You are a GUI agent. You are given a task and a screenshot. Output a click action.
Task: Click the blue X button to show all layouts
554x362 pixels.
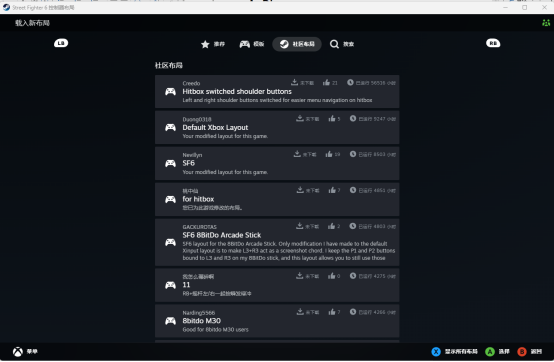(x=436, y=351)
